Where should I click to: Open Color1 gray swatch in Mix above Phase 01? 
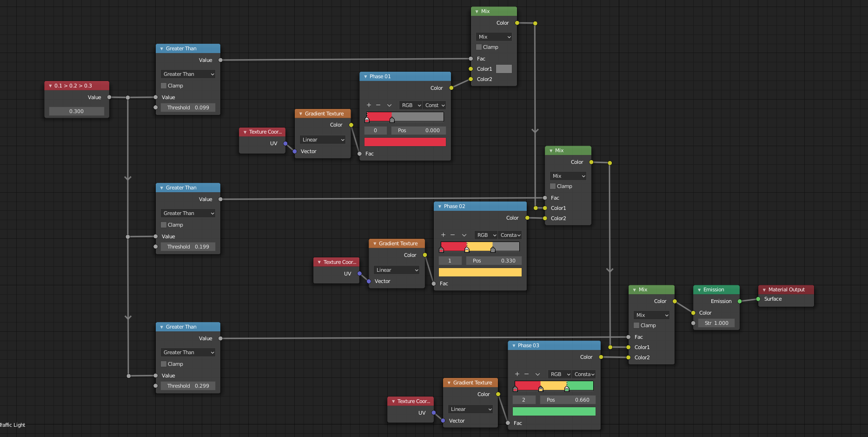tap(504, 69)
